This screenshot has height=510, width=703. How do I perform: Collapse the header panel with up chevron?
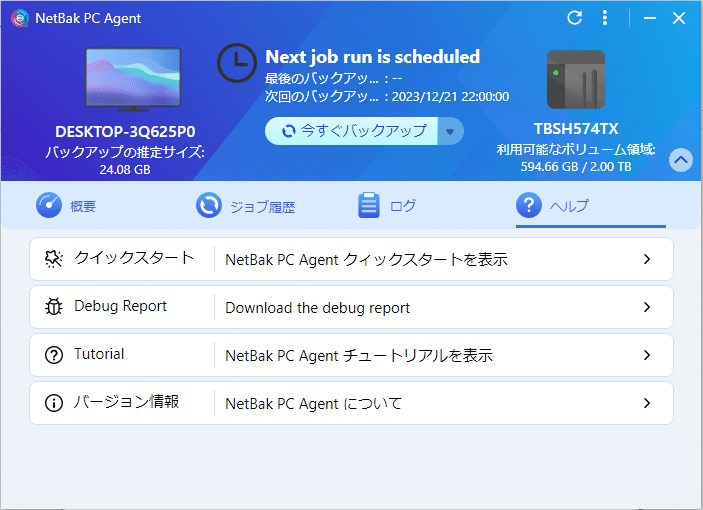coord(681,160)
